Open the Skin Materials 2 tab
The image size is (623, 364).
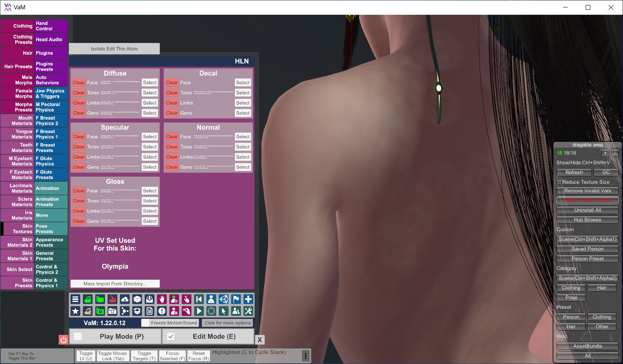point(17,242)
